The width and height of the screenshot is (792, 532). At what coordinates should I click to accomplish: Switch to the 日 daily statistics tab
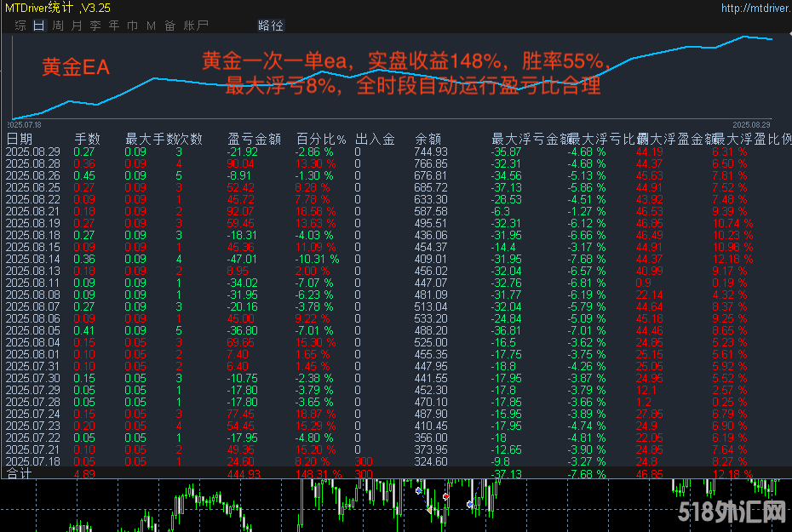click(x=38, y=26)
